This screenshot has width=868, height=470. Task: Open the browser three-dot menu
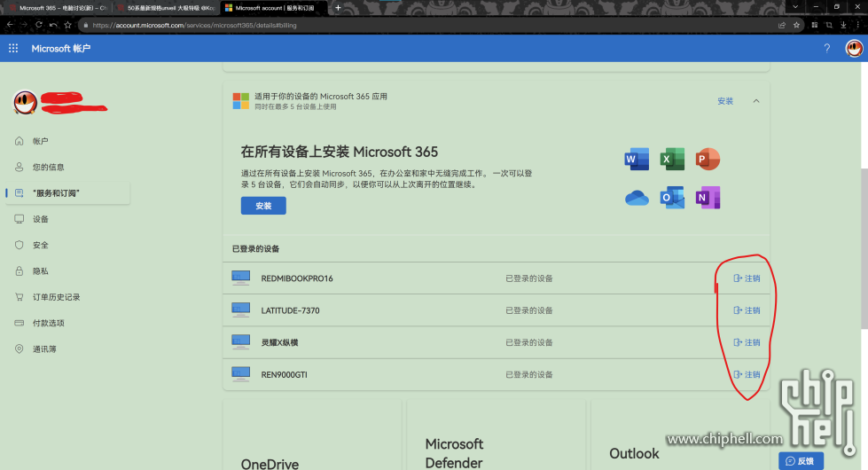(x=858, y=25)
